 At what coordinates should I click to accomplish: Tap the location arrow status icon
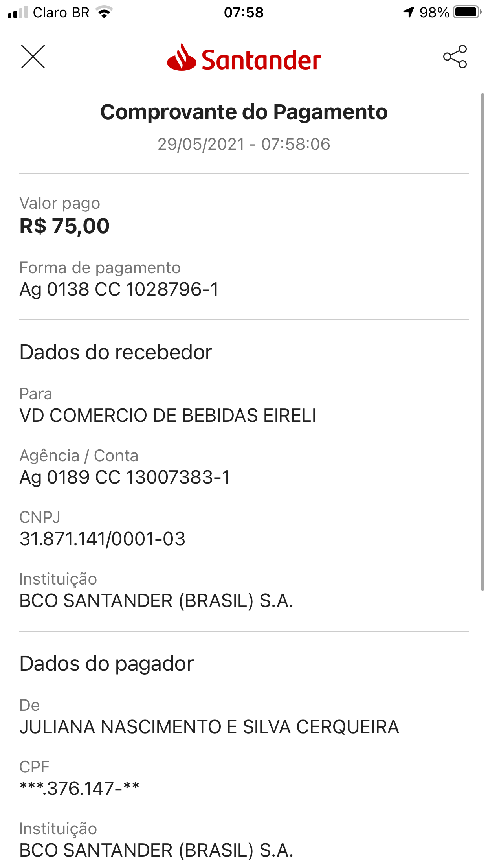[409, 12]
